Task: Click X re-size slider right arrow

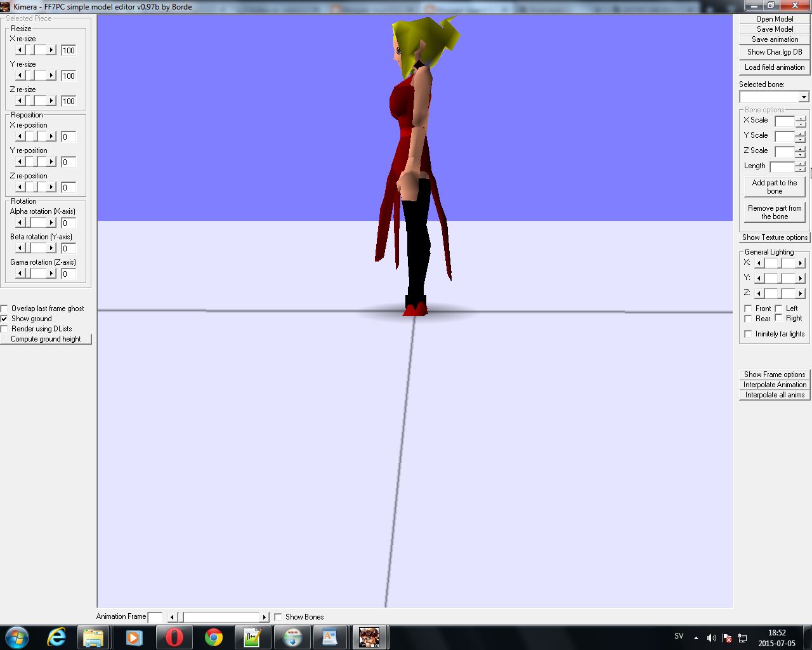Action: (51, 50)
